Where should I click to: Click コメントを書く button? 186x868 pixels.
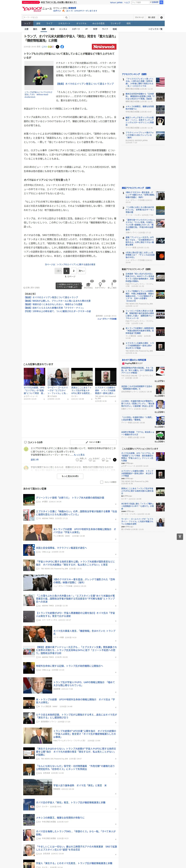pos(93,442)
